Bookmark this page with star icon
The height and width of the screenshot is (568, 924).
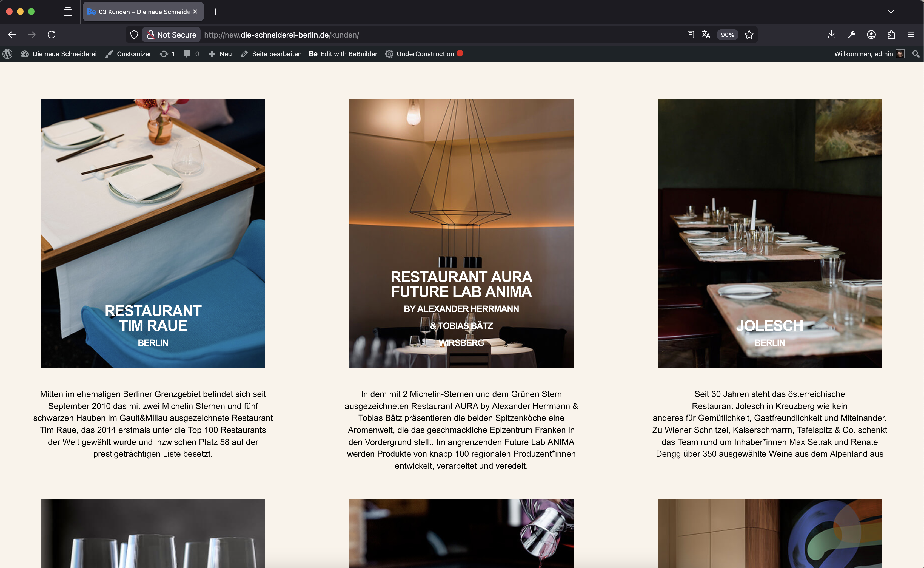[x=749, y=35]
